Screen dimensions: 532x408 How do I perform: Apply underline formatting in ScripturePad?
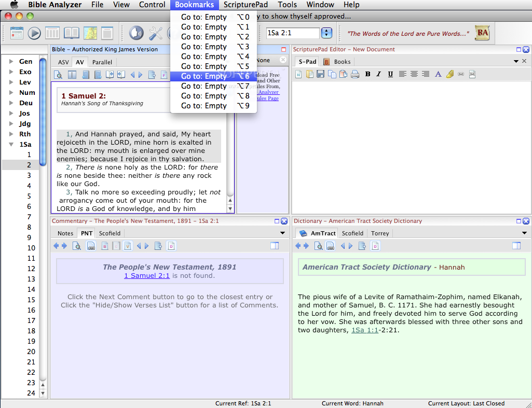point(390,74)
